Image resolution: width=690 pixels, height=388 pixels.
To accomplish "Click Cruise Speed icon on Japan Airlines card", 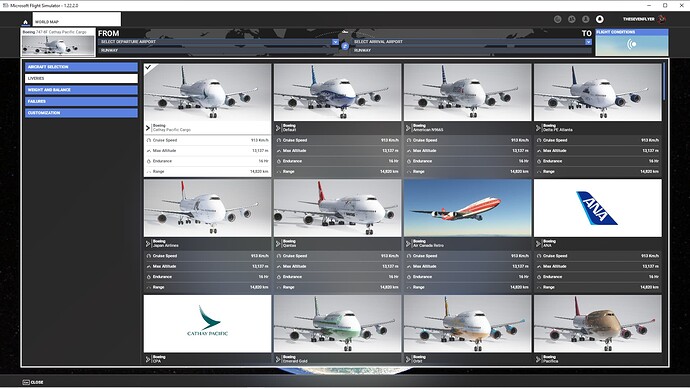I will (x=149, y=256).
